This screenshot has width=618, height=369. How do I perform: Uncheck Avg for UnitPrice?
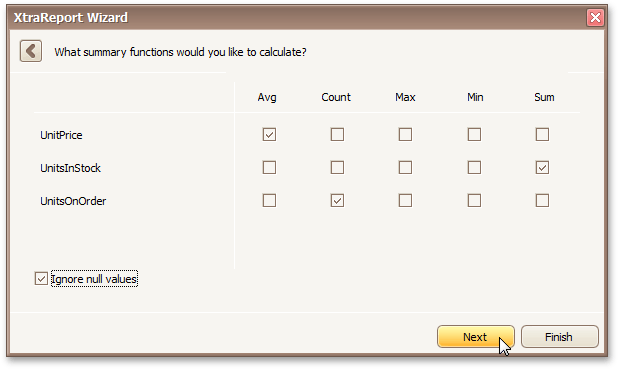(x=269, y=134)
